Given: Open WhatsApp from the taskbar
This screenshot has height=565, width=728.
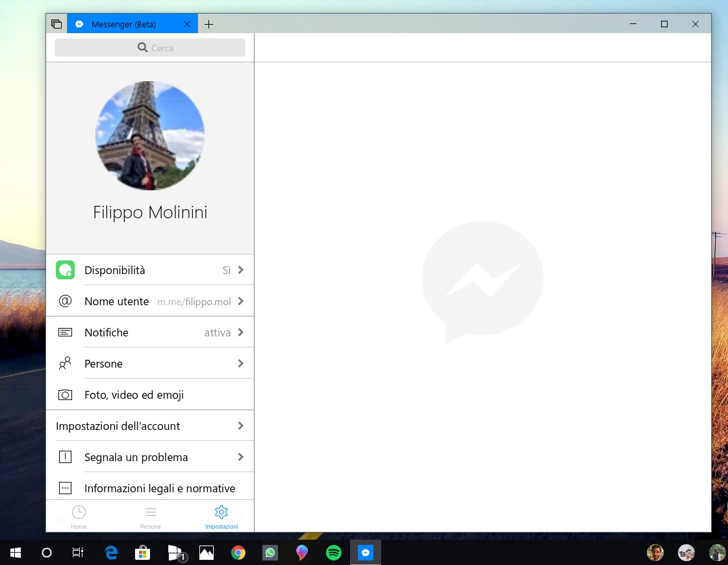Looking at the screenshot, I should tap(270, 553).
